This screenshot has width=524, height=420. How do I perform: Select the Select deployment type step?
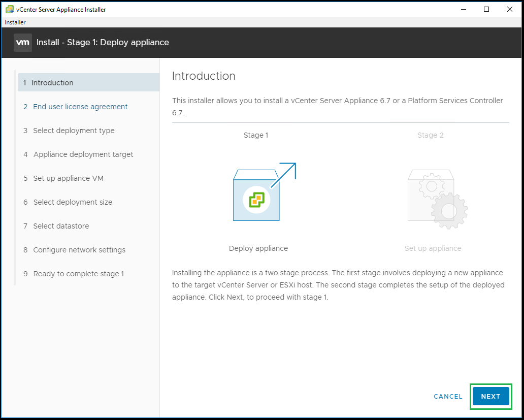[74, 131]
